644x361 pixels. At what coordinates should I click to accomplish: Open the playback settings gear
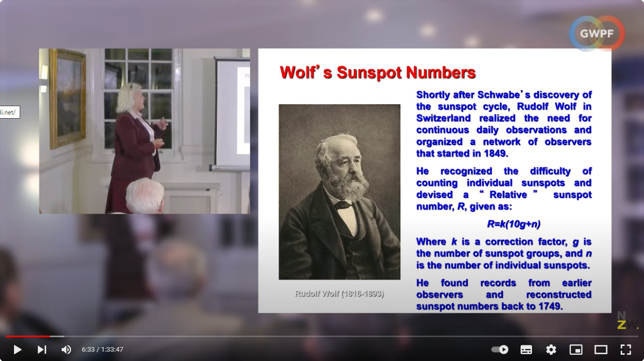tap(551, 350)
